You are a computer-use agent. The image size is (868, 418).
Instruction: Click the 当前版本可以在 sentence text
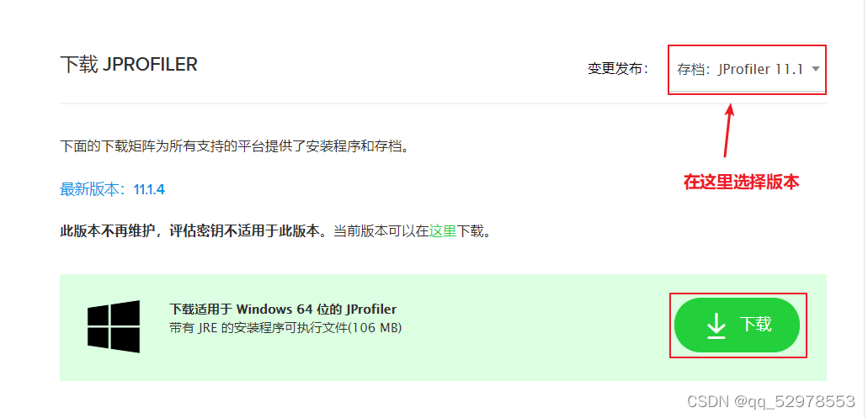(381, 230)
